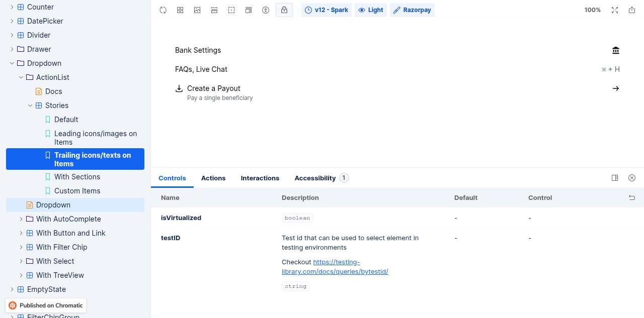Open the v12 - Spark version dropdown
The width and height of the screenshot is (644, 318).
327,10
